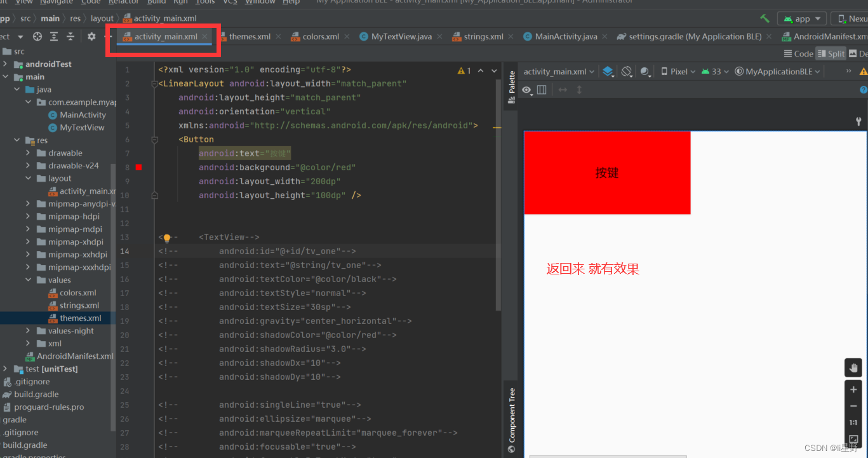The height and width of the screenshot is (458, 868).
Task: Click the yellow lightbulb intention icon
Action: click(x=167, y=238)
